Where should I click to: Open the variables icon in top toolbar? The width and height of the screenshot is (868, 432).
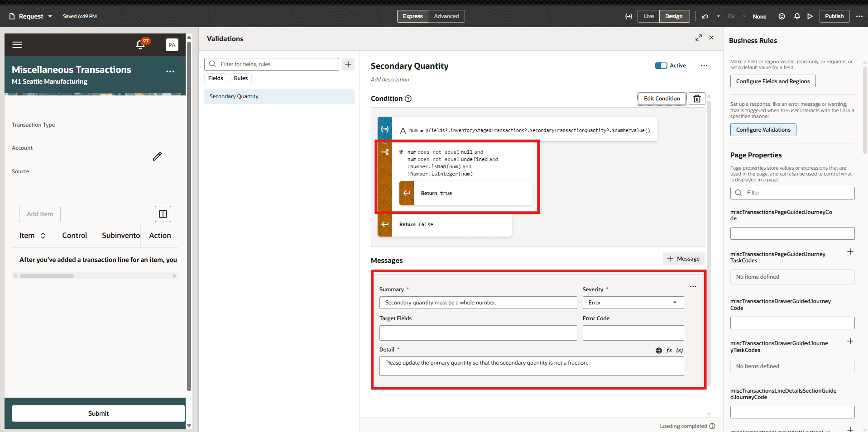(x=628, y=16)
